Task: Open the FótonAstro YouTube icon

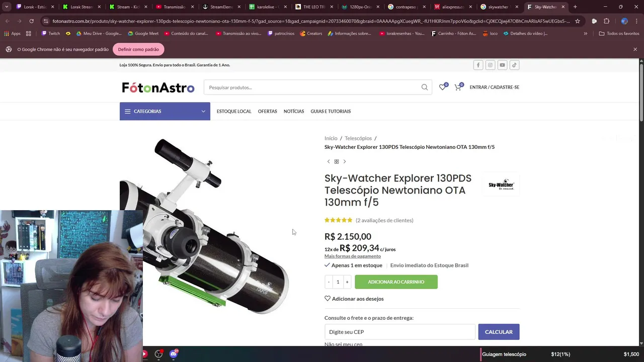Action: click(502, 65)
